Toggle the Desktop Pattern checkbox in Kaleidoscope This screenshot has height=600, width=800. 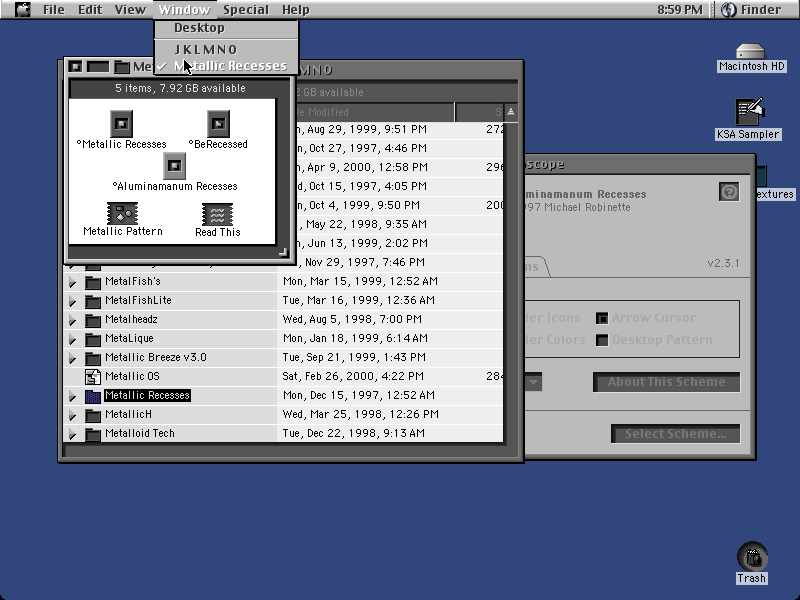(x=602, y=340)
